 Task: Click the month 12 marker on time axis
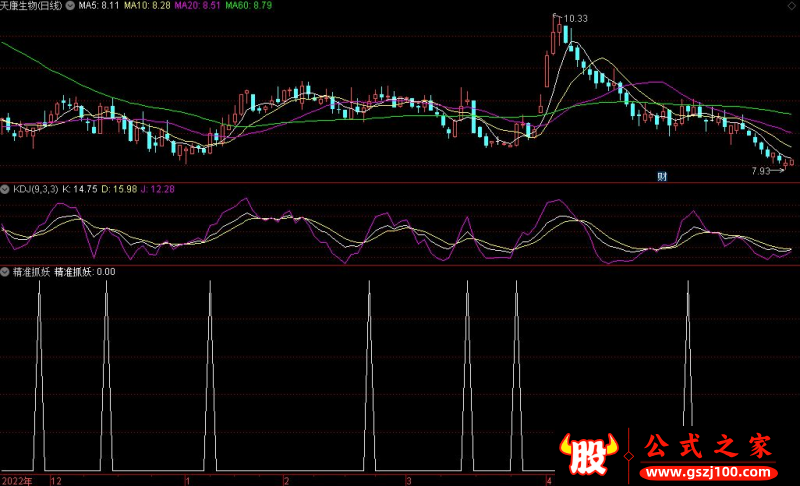coord(55,480)
